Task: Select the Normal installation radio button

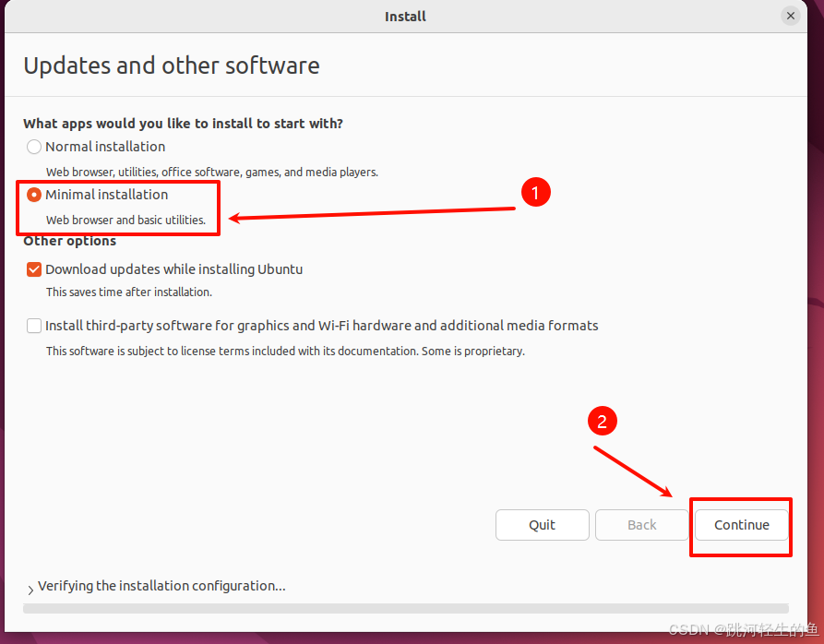Action: [x=34, y=147]
